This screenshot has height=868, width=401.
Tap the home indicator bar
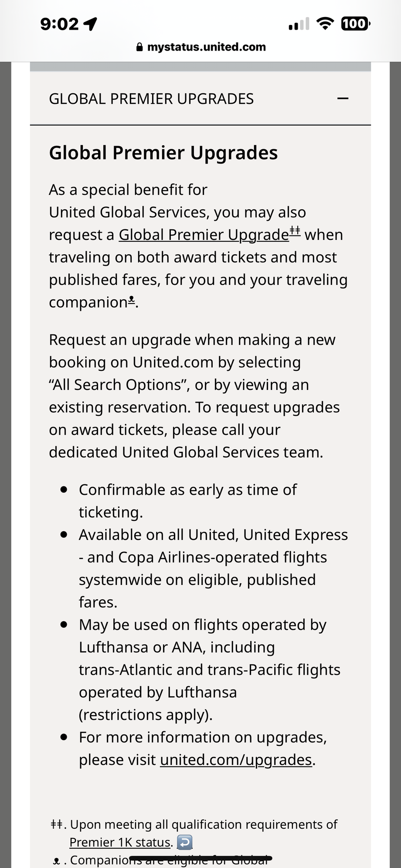(x=200, y=858)
